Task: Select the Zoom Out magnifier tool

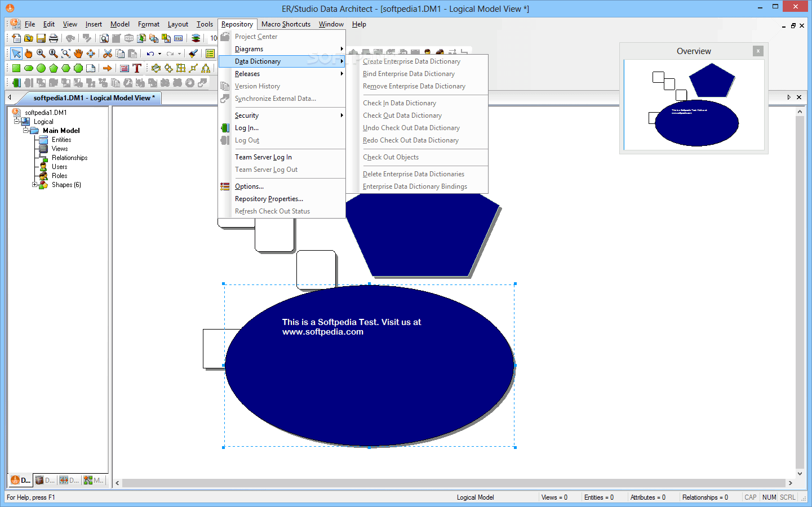Action: (x=54, y=54)
